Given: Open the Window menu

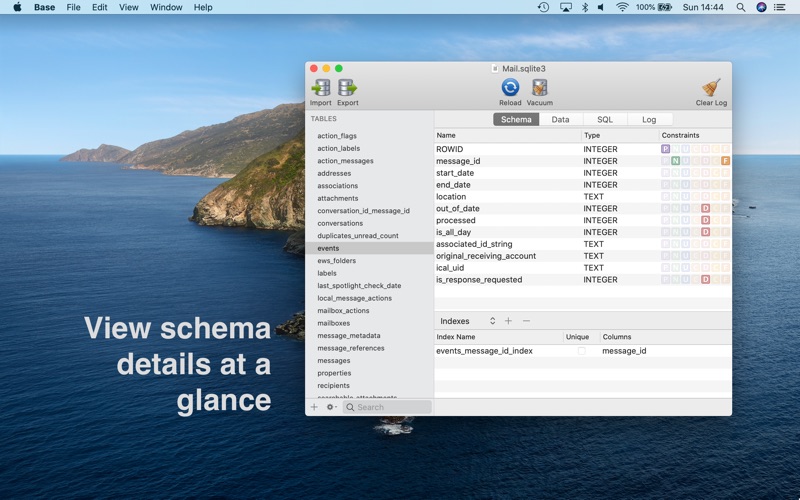Looking at the screenshot, I should pyautogui.click(x=166, y=7).
